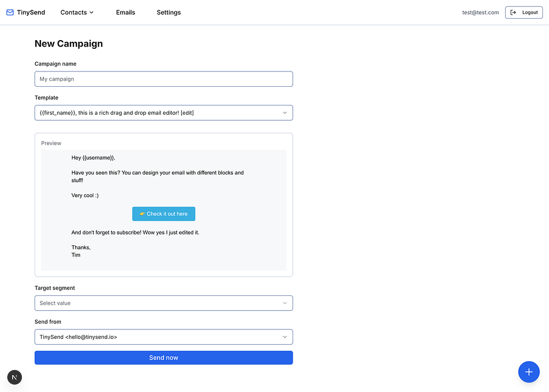The width and height of the screenshot is (549, 392).
Task: Click the Next.js N badge icon
Action: click(x=14, y=377)
